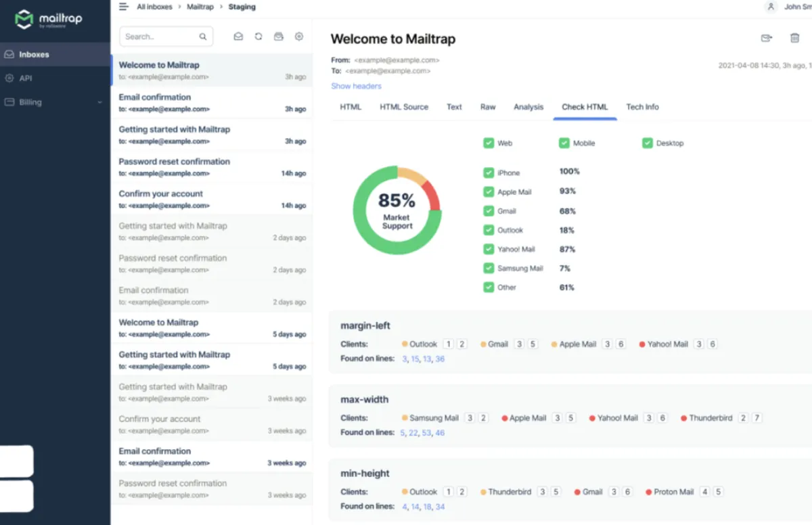Open the Raw tab

(x=488, y=107)
